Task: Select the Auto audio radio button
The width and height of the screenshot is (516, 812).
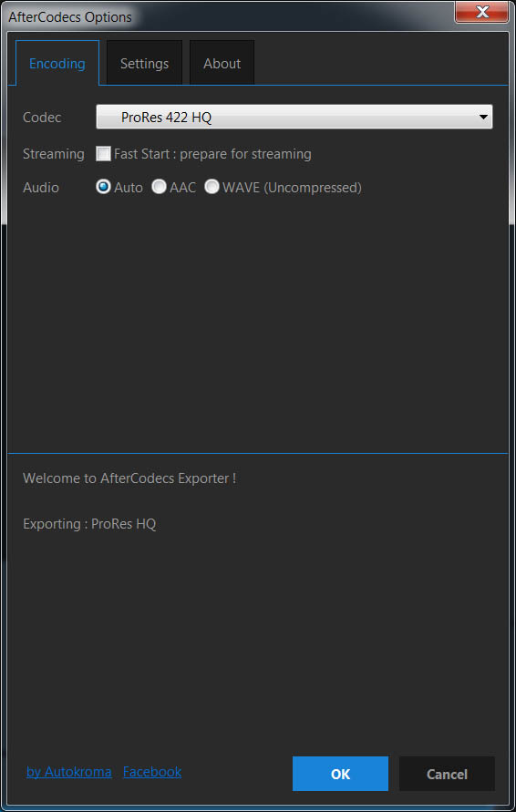Action: pyautogui.click(x=104, y=187)
